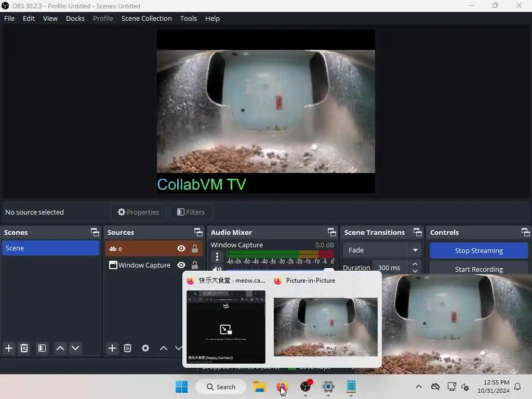This screenshot has height=399, width=532.
Task: Click OBS Studio icon in taskbar
Action: (305, 387)
